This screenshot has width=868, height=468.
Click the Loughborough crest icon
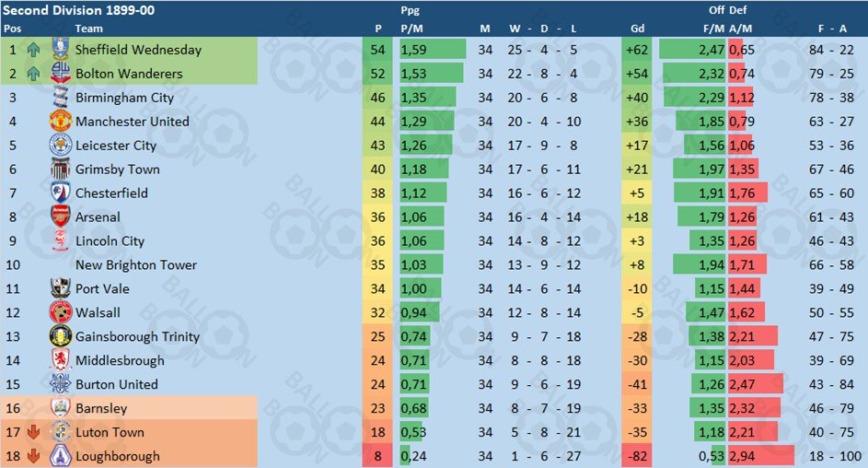(x=61, y=456)
